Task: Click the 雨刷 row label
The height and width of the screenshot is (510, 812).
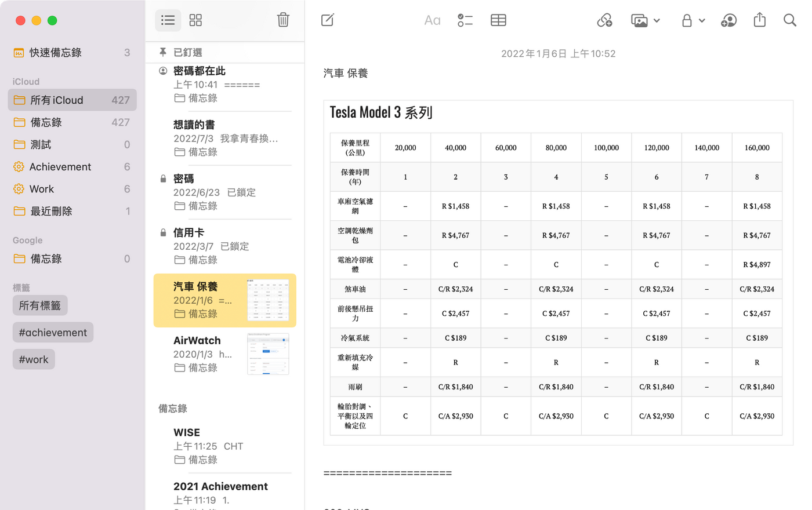Action: [x=355, y=387]
